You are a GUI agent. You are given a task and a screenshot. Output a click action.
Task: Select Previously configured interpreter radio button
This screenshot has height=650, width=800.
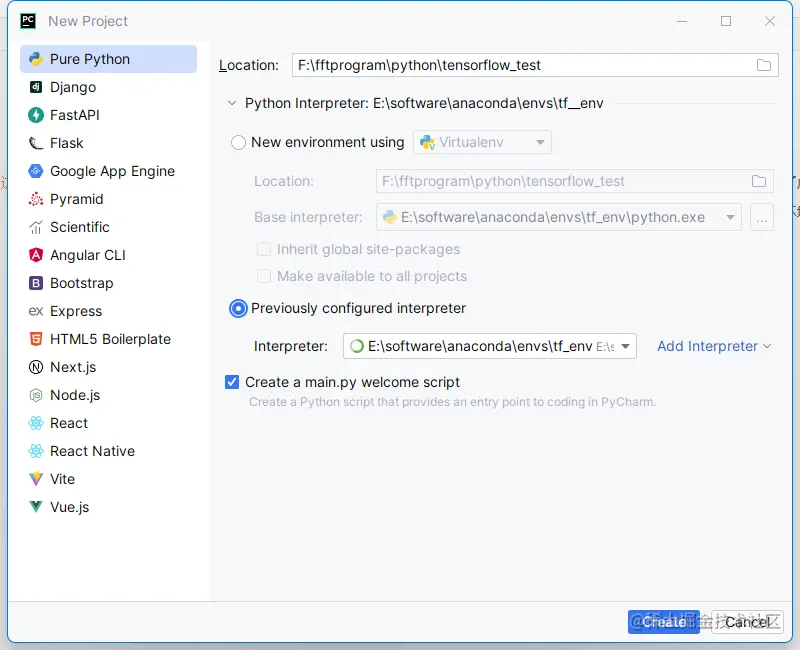pos(238,309)
